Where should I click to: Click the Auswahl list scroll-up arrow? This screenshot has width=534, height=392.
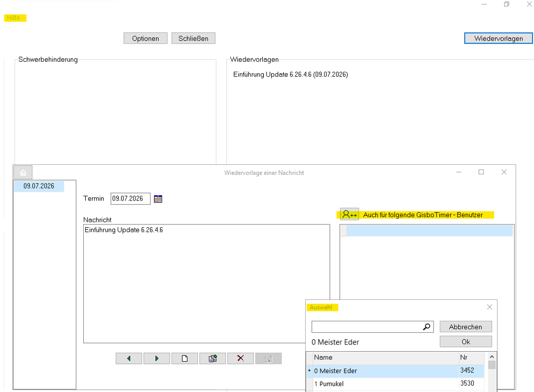(x=492, y=356)
